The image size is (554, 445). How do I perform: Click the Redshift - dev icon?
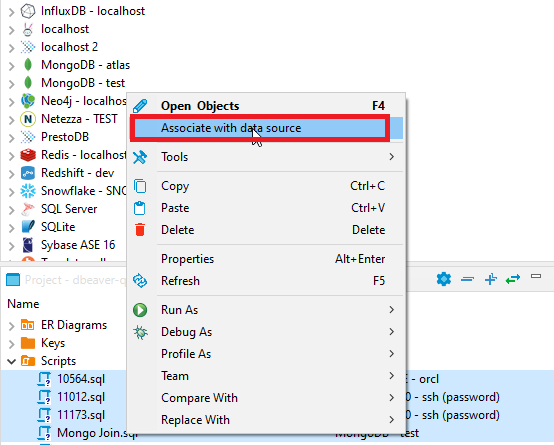click(x=28, y=173)
